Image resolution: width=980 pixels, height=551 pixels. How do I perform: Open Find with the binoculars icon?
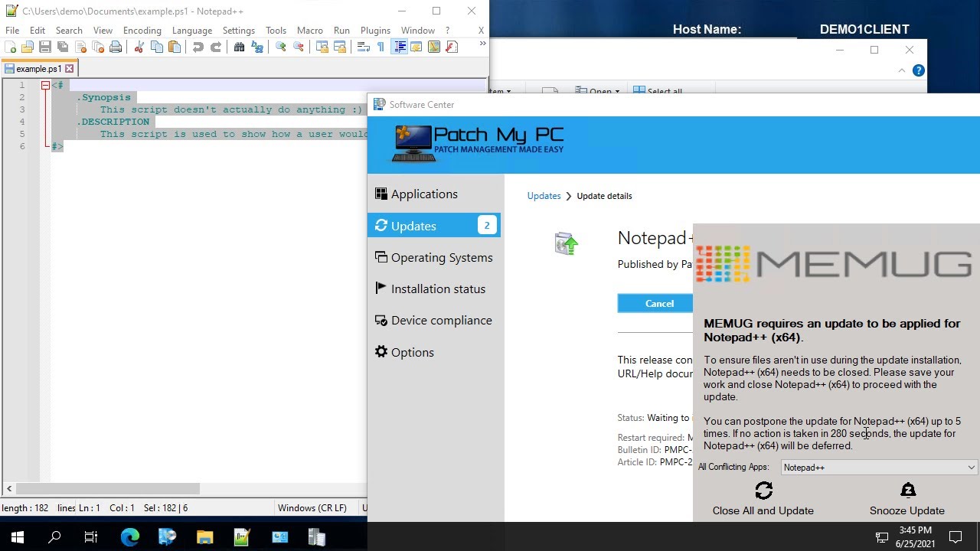tap(240, 47)
